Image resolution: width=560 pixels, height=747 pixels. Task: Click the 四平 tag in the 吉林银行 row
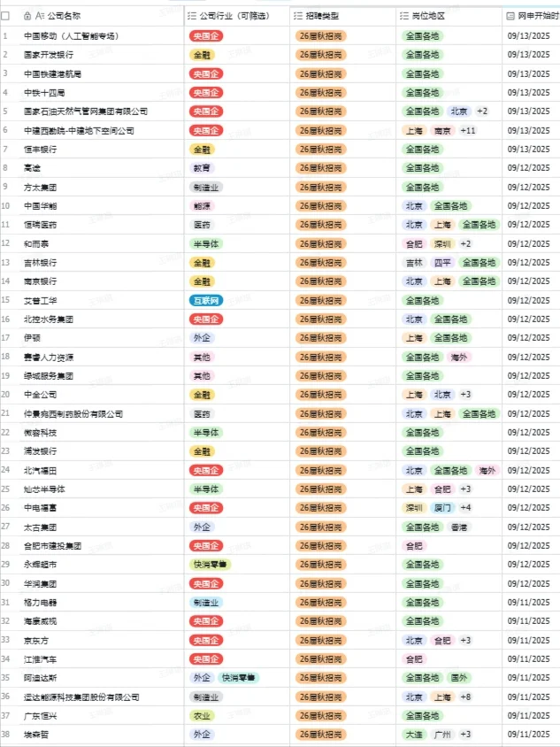pyautogui.click(x=442, y=263)
